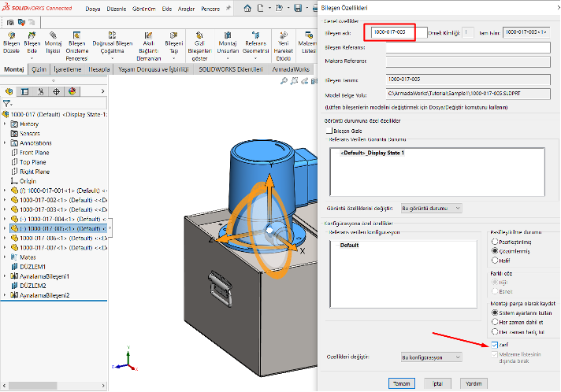Open ConfigurationManager tab icon

[x=40, y=92]
